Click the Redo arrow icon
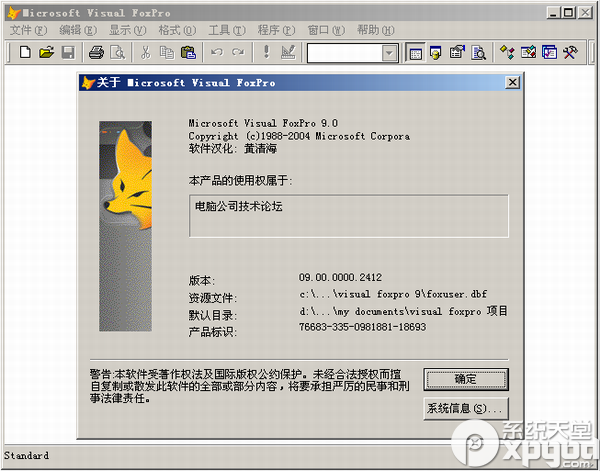Screen dimensions: 600x471 click(238, 52)
